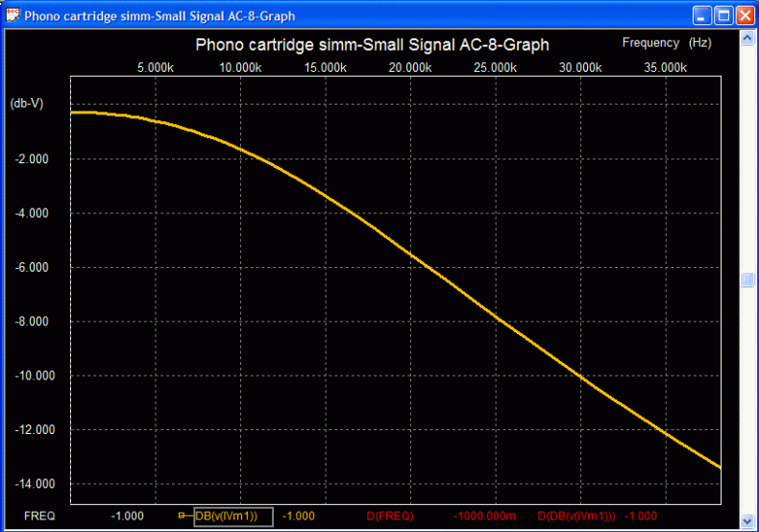
Task: Click the (db-V) Y-axis unit label
Action: pos(25,103)
